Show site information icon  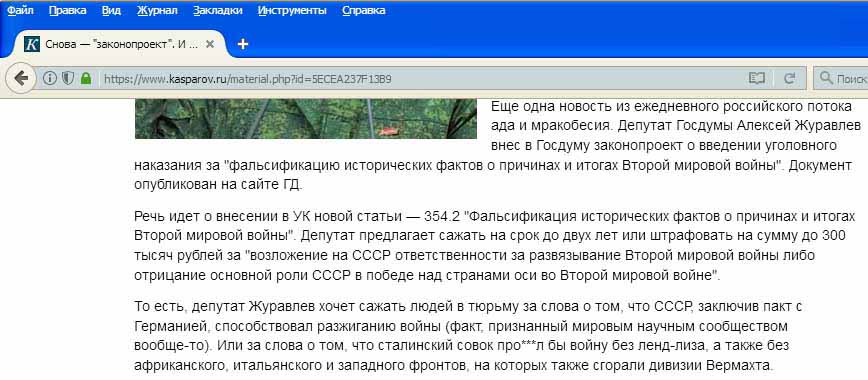click(50, 79)
